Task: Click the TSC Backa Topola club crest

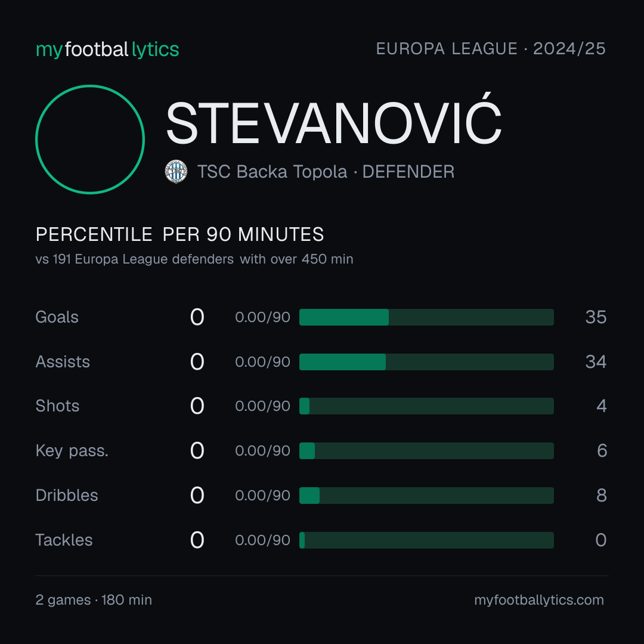Action: 176,171
